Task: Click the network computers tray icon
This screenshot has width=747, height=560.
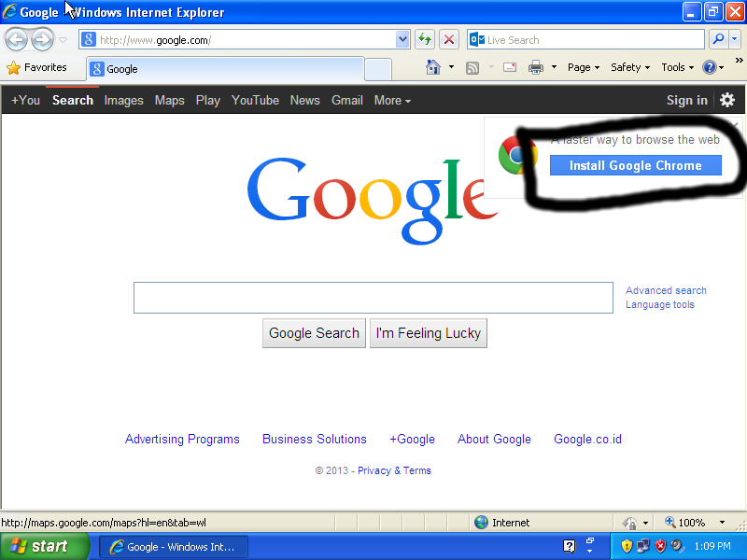Action: [642, 546]
